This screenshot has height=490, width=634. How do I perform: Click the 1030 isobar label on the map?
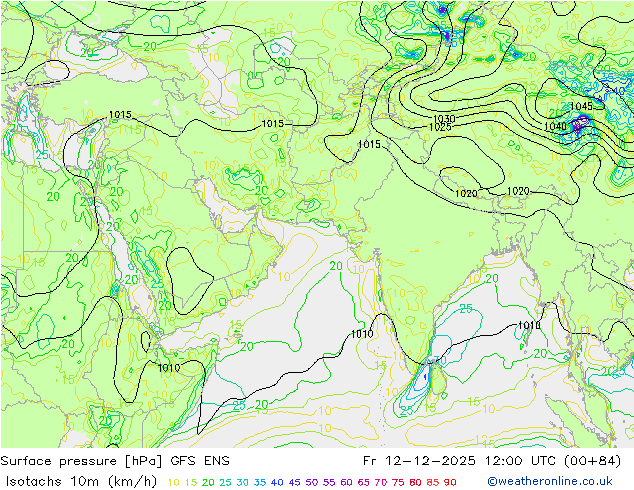[x=444, y=118]
